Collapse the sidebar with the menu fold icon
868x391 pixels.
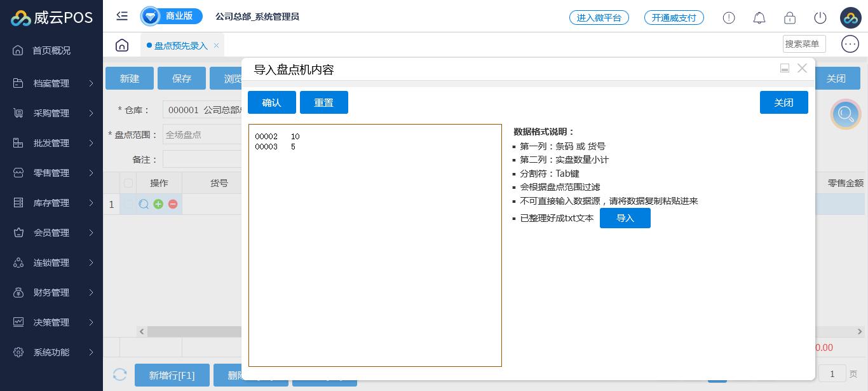click(x=122, y=17)
